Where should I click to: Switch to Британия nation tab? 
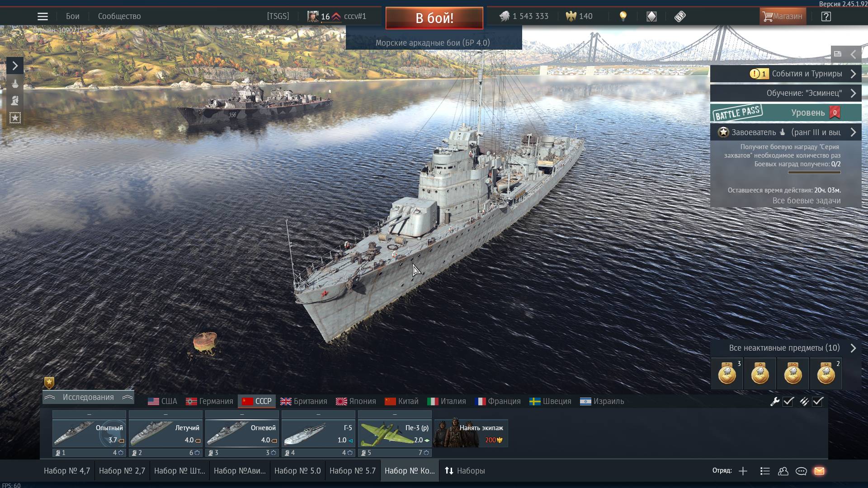(304, 401)
